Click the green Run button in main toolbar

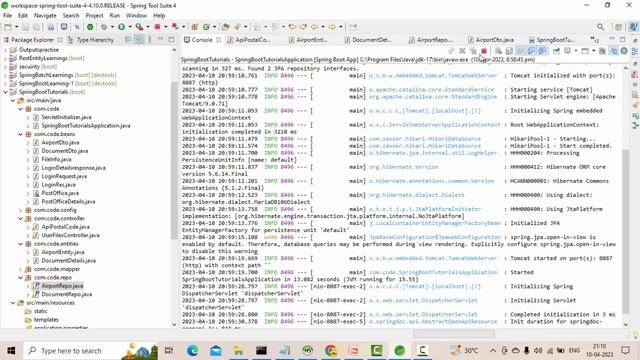(x=121, y=27)
